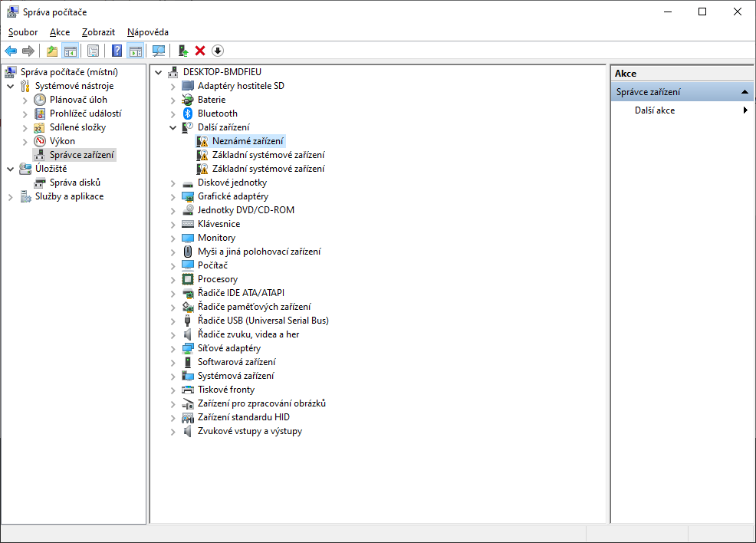The height and width of the screenshot is (543, 756).
Task: Expand the Grafické adaptéry category
Action: [173, 197]
